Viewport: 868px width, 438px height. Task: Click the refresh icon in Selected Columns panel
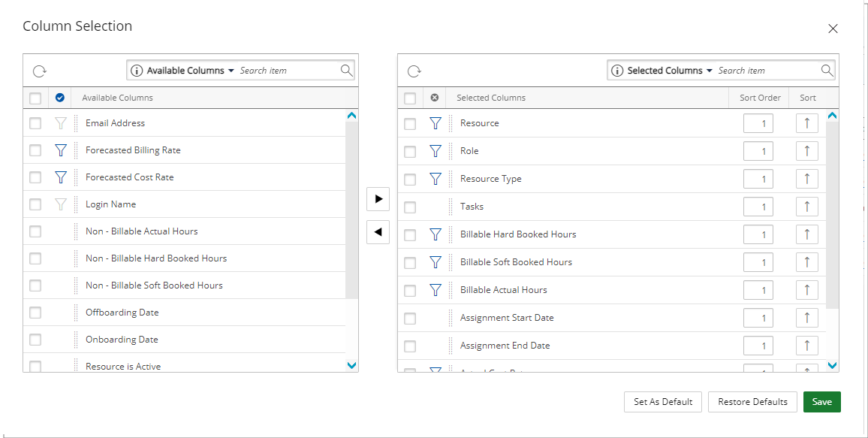(x=414, y=71)
